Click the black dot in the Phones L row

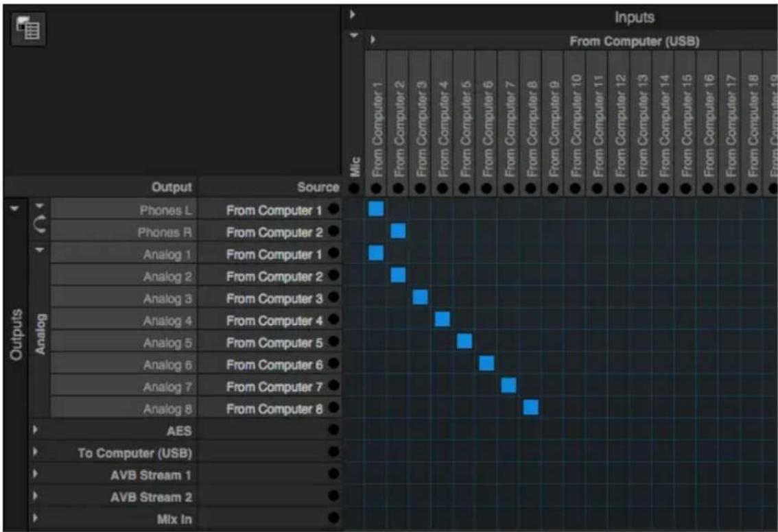pyautogui.click(x=334, y=209)
